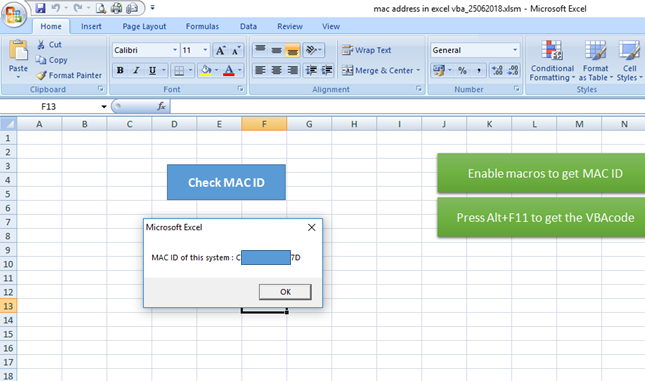This screenshot has height=381, width=645.
Task: Toggle underline formatting
Action: (x=152, y=70)
